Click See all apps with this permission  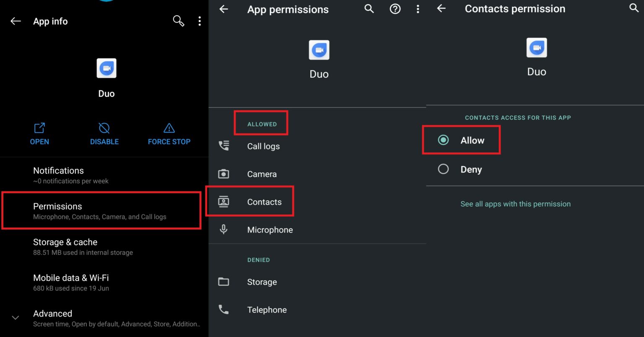tap(515, 204)
